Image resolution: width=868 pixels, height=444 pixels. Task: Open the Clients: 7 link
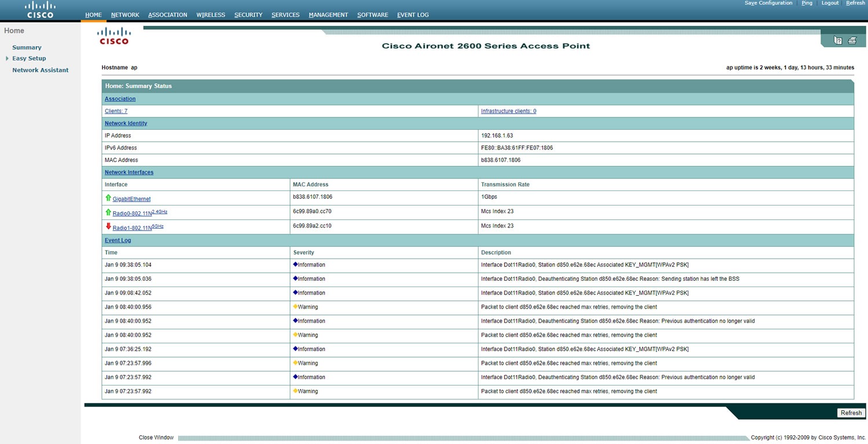(116, 111)
